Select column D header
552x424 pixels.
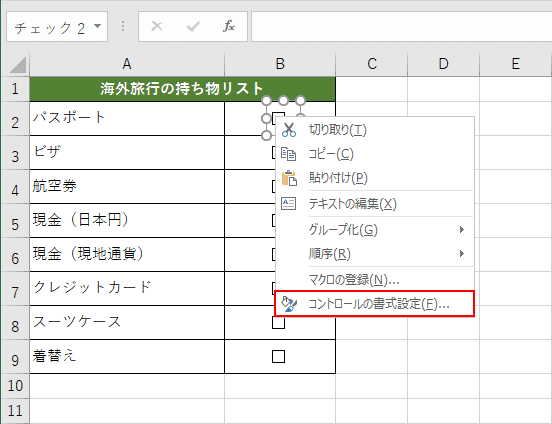click(444, 64)
